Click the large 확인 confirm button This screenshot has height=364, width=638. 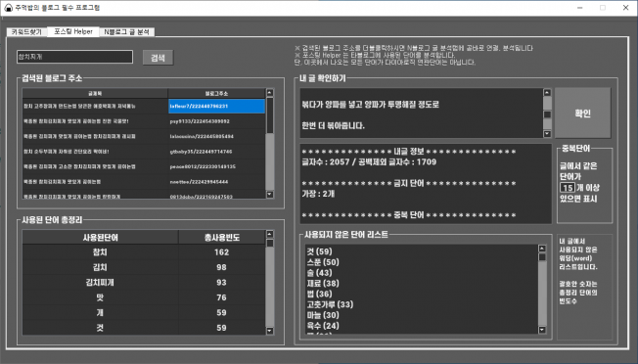(x=582, y=114)
